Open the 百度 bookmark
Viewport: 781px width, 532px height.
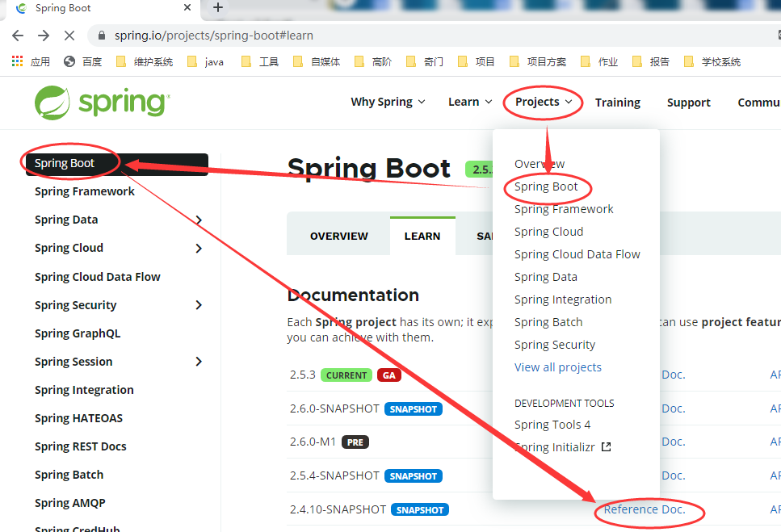point(82,61)
